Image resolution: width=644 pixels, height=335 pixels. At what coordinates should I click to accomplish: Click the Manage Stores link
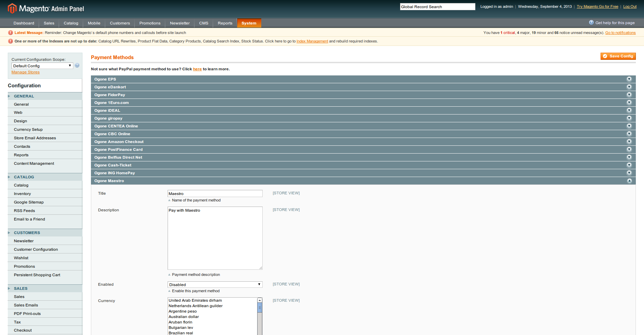(25, 72)
